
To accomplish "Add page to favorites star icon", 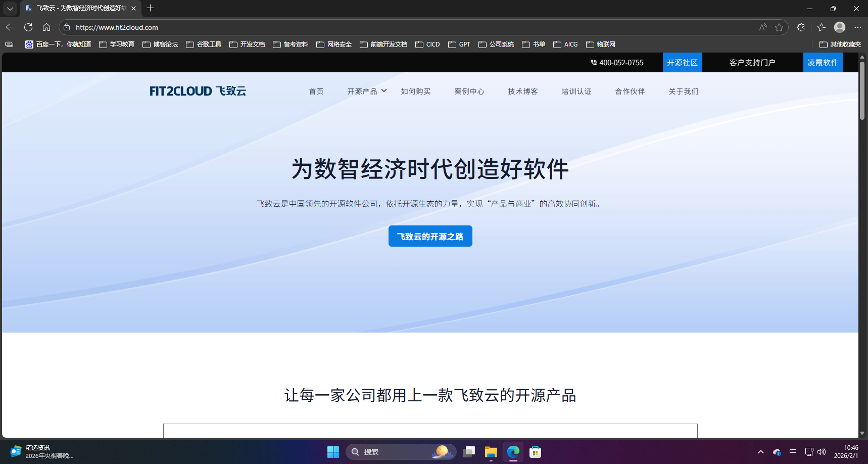I will [x=779, y=27].
